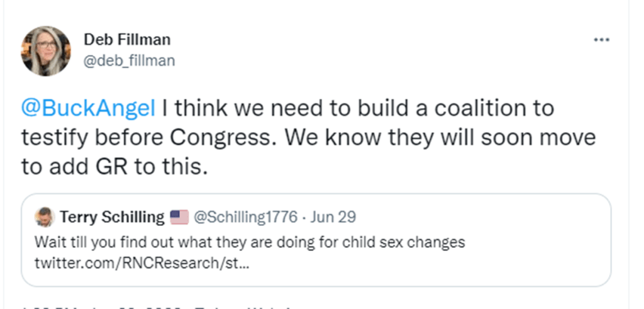Open the Deb Fillman display name
Viewport: 644px width, 309px height.
(x=126, y=40)
